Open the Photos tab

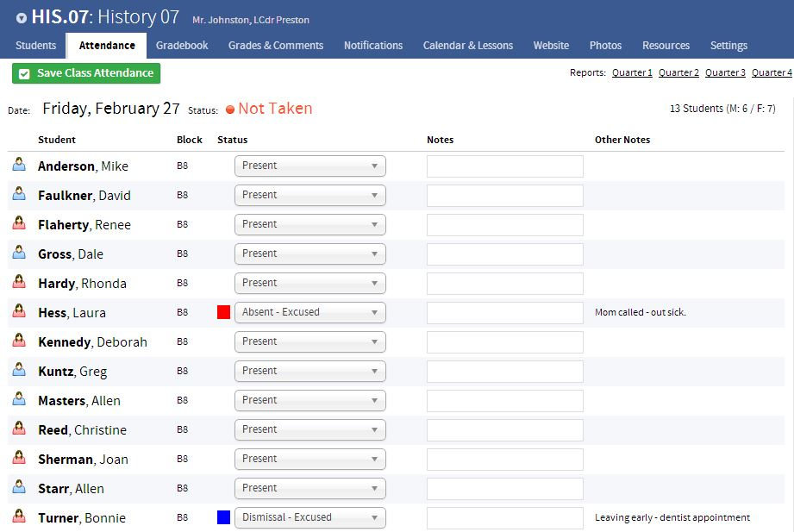[605, 46]
